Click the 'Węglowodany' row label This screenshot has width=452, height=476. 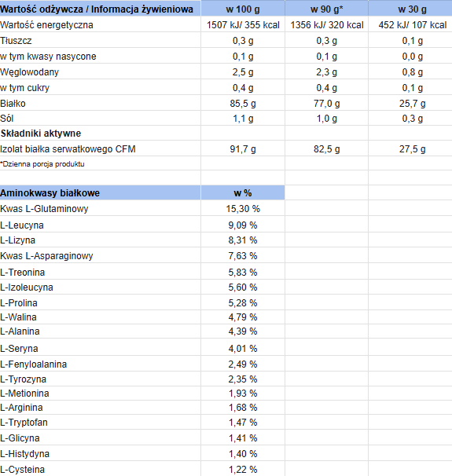[x=29, y=72]
